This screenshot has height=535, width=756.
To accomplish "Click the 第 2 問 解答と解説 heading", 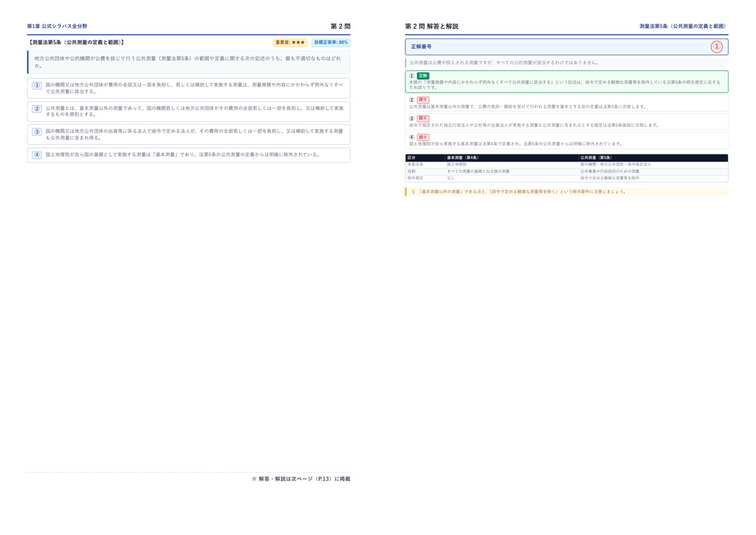I will tap(431, 26).
